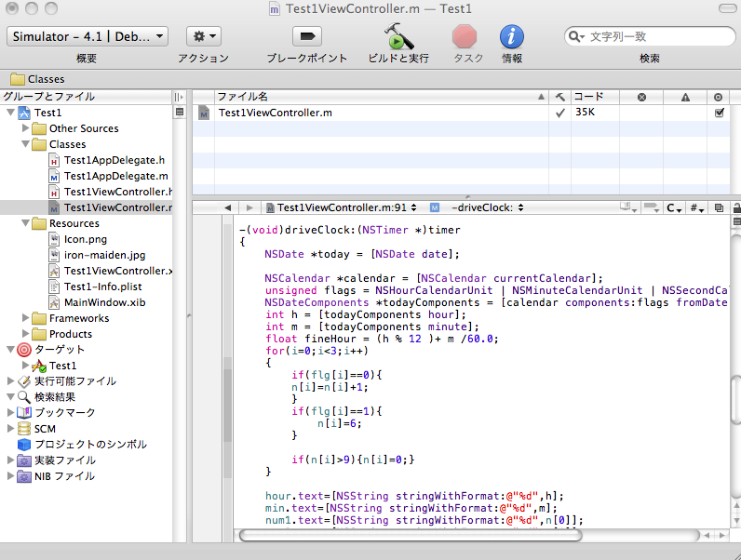Screen dimensions: 741x560
Task: Click the 実装ファイル smart group icon
Action: tap(24, 460)
